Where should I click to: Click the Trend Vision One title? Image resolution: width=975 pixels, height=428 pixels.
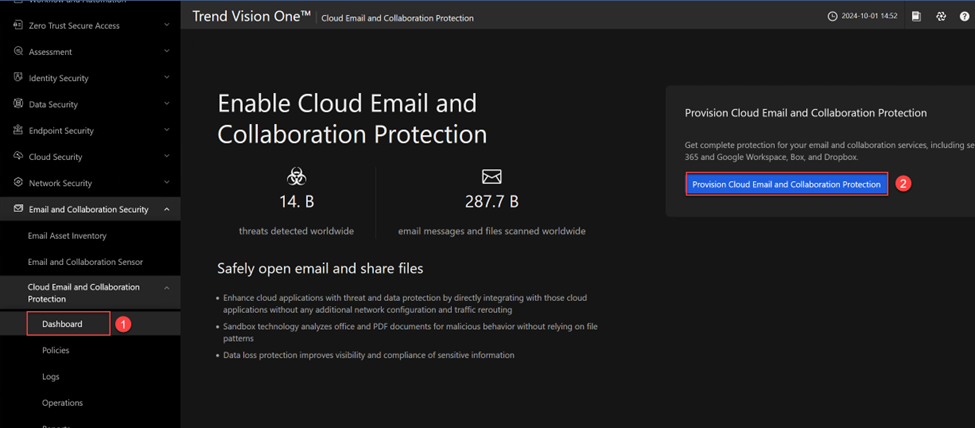[251, 17]
